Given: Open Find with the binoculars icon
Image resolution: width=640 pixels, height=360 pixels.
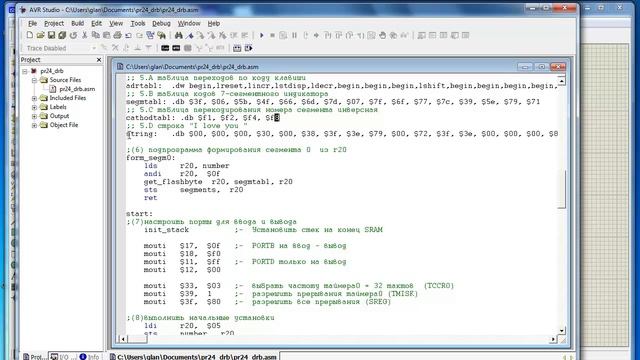Looking at the screenshot, I should coord(179,36).
